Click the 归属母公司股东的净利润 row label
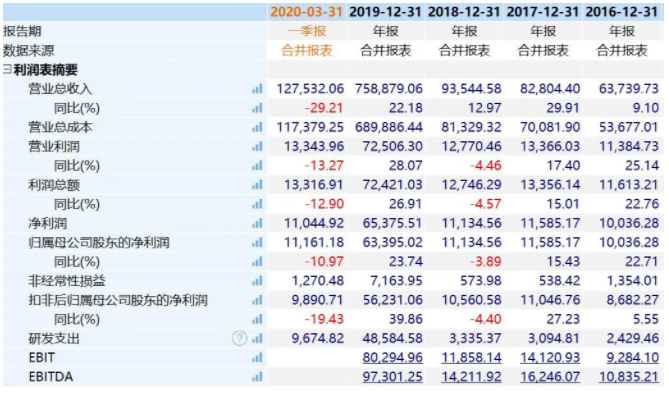669x397 pixels. click(x=99, y=242)
